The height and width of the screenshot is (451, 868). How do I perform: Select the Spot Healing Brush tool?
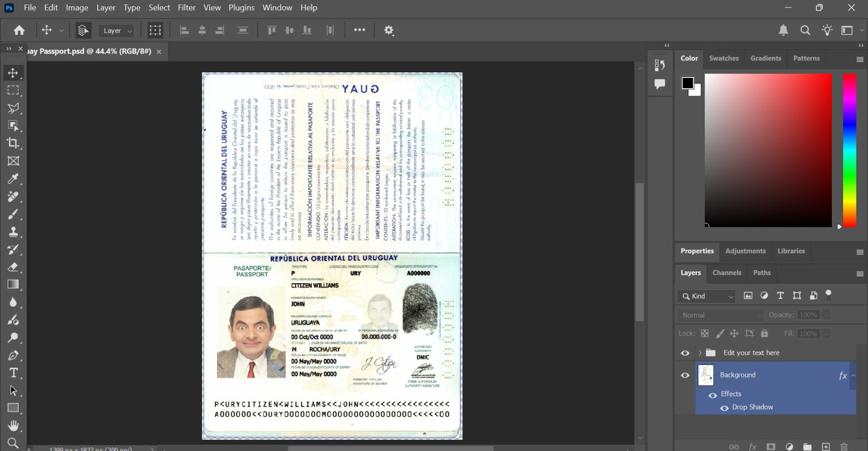[x=13, y=196]
